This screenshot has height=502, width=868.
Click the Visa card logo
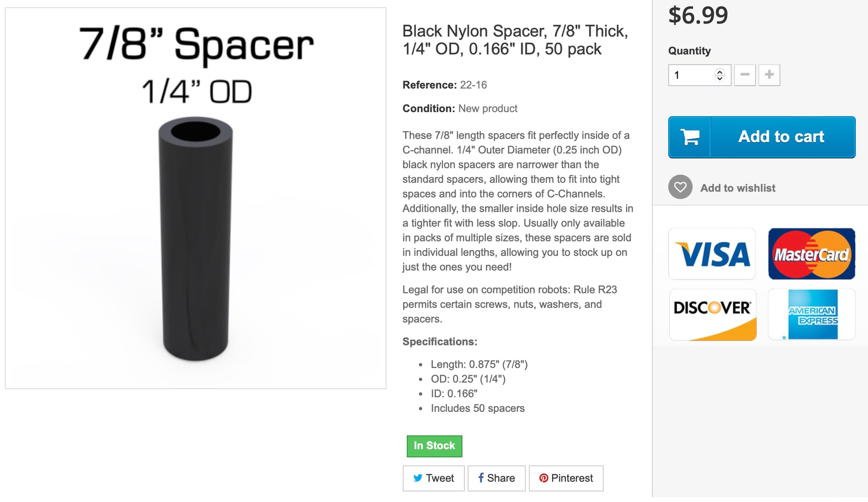(712, 254)
